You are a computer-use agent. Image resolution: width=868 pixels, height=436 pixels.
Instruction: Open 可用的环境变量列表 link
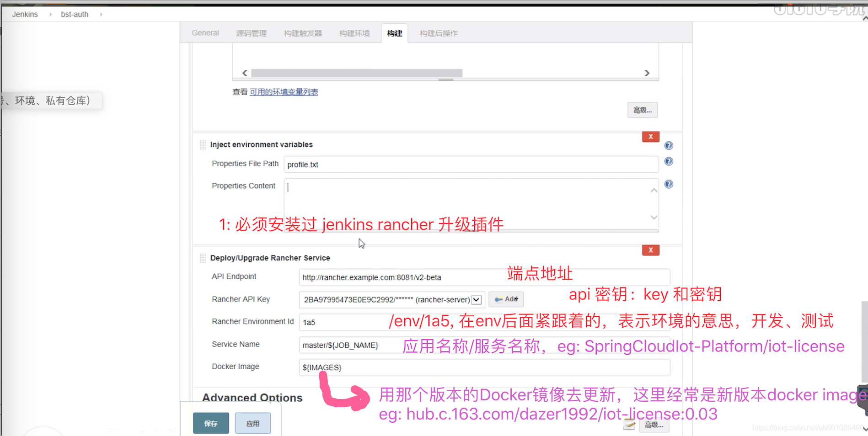284,92
